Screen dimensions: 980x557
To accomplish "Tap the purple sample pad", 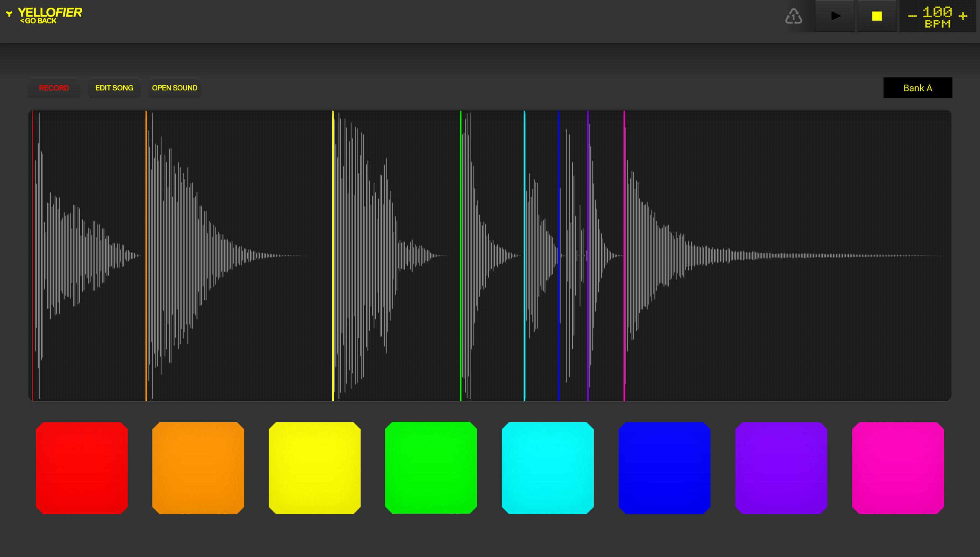I will 781,468.
